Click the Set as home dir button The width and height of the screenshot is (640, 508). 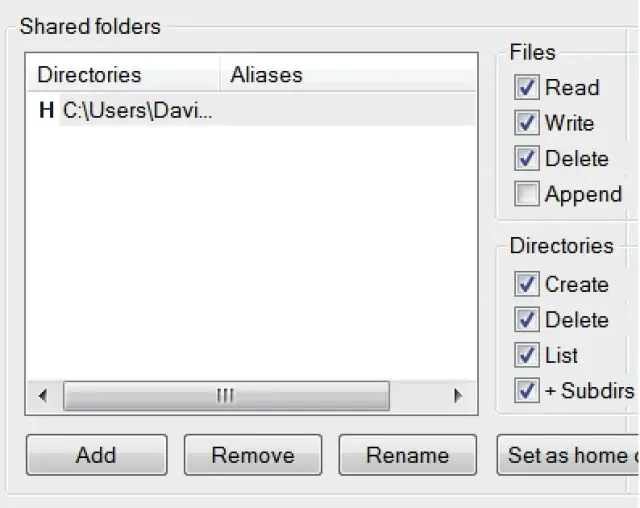point(568,455)
